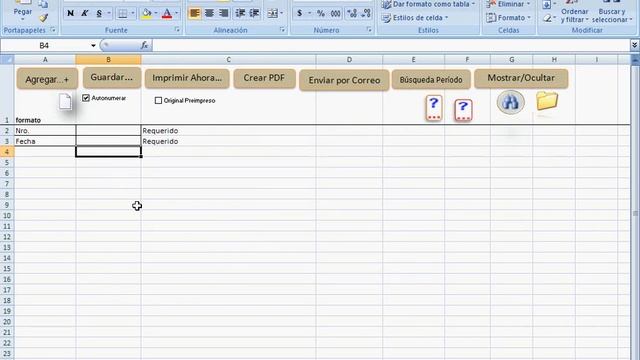Check the Original Preimpreso checkbox
Image resolution: width=640 pixels, height=360 pixels.
point(158,100)
